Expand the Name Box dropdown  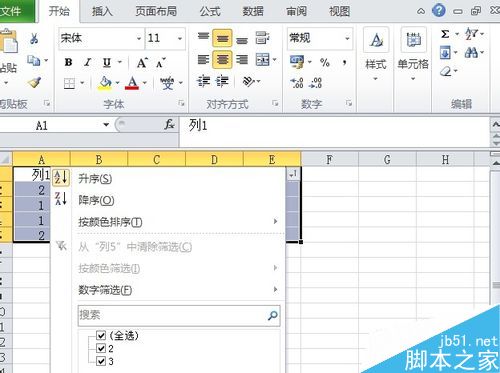coord(106,125)
